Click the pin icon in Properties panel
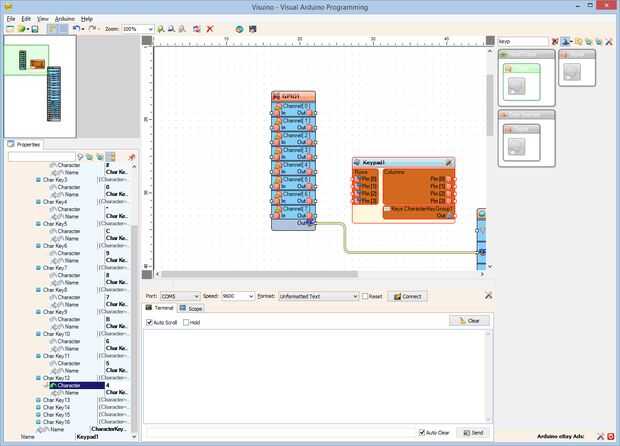The height and width of the screenshot is (446, 620). pos(132,157)
